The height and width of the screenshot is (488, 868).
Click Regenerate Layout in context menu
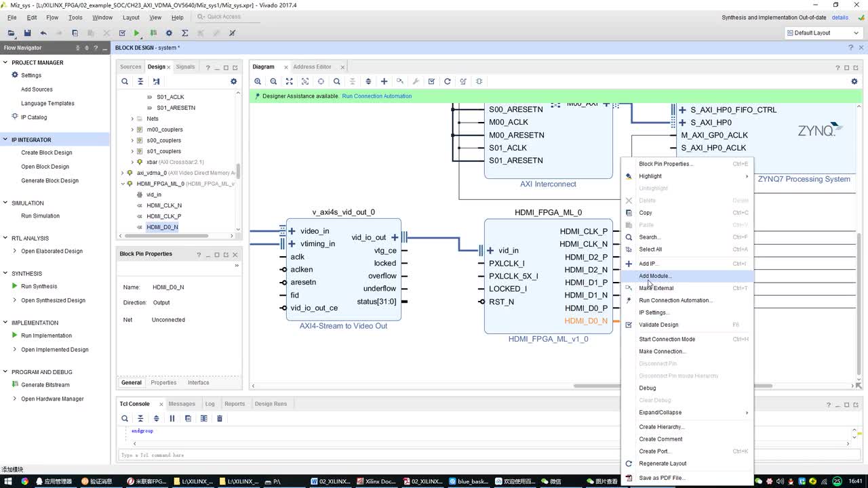point(686,464)
